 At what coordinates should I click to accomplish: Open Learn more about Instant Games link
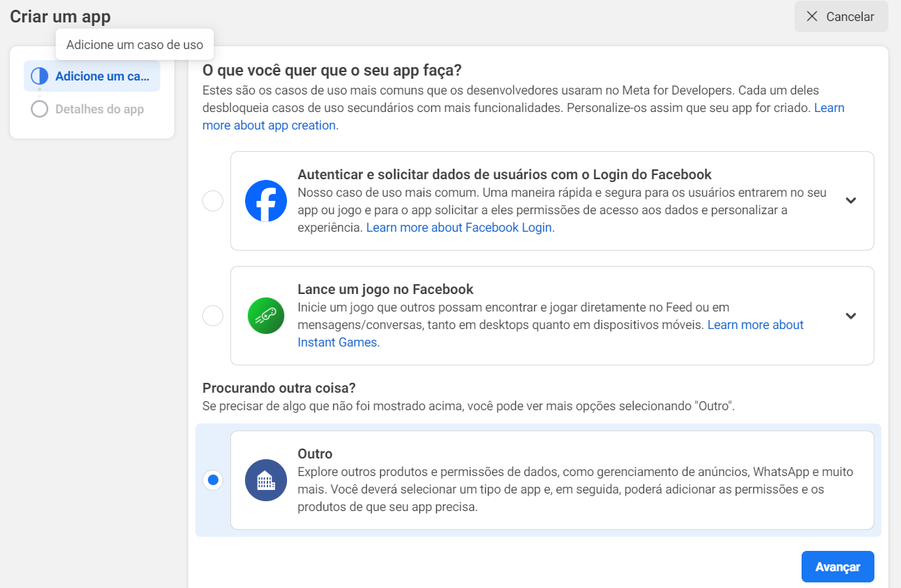550,334
